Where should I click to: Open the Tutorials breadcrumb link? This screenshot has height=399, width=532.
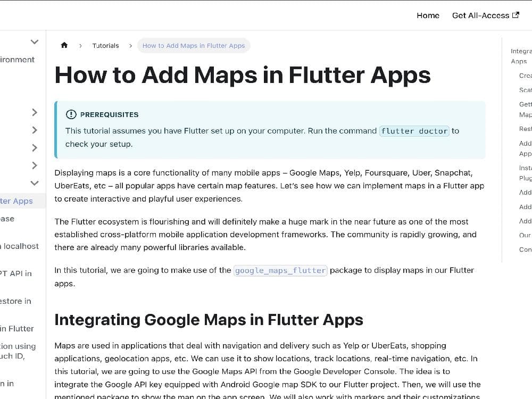pos(105,45)
